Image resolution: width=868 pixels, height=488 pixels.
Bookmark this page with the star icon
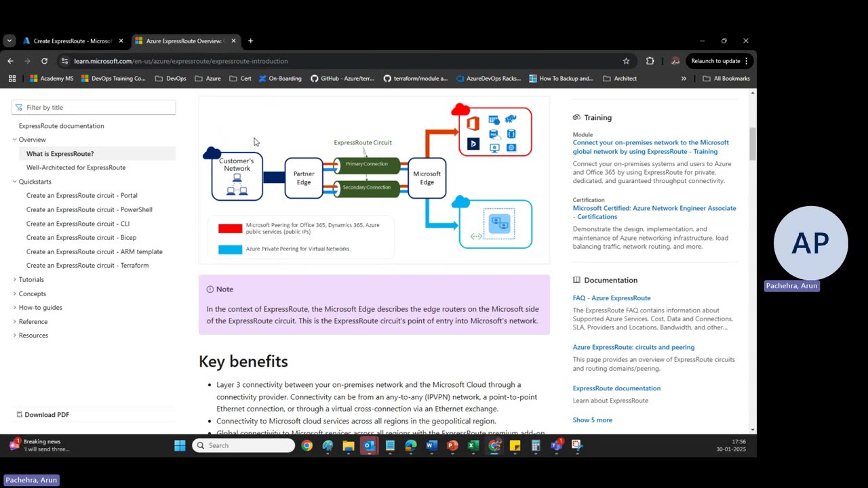(626, 61)
